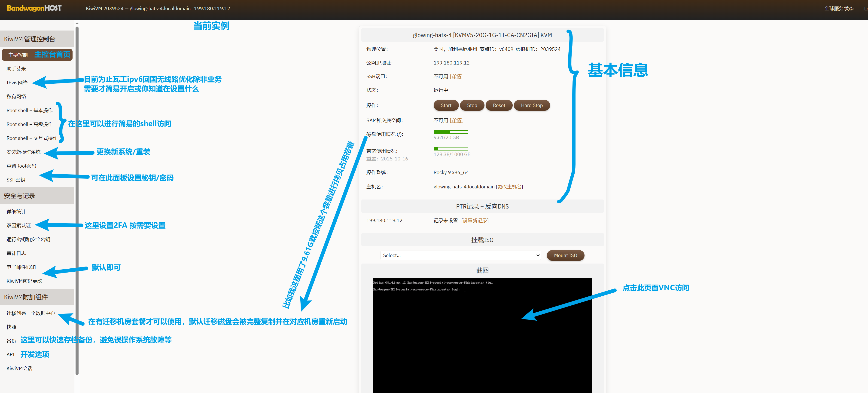Click the public IP 199.180.119.12 value
This screenshot has height=393, width=868.
point(451,63)
